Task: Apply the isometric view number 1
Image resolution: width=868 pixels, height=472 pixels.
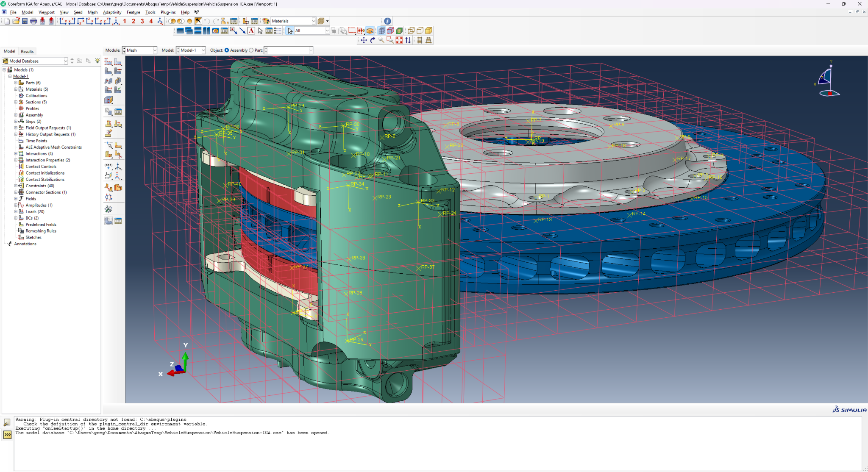Action: 125,21
